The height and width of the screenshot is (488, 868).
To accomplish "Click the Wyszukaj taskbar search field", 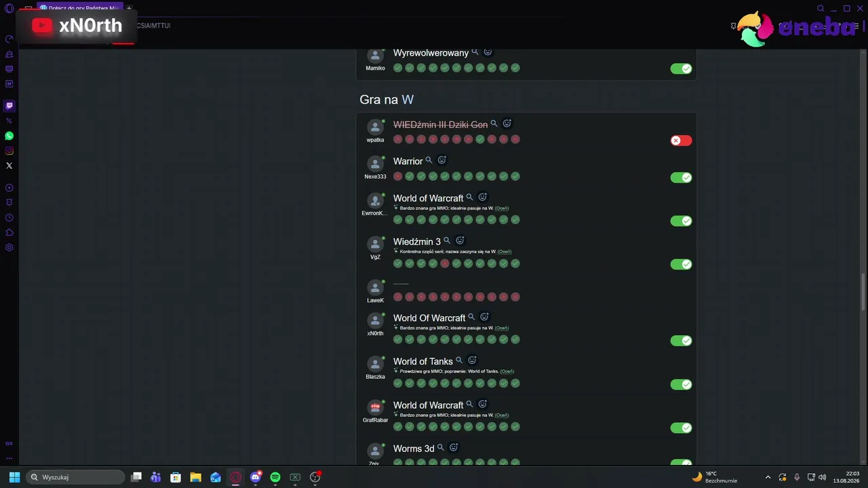I will tap(76, 477).
